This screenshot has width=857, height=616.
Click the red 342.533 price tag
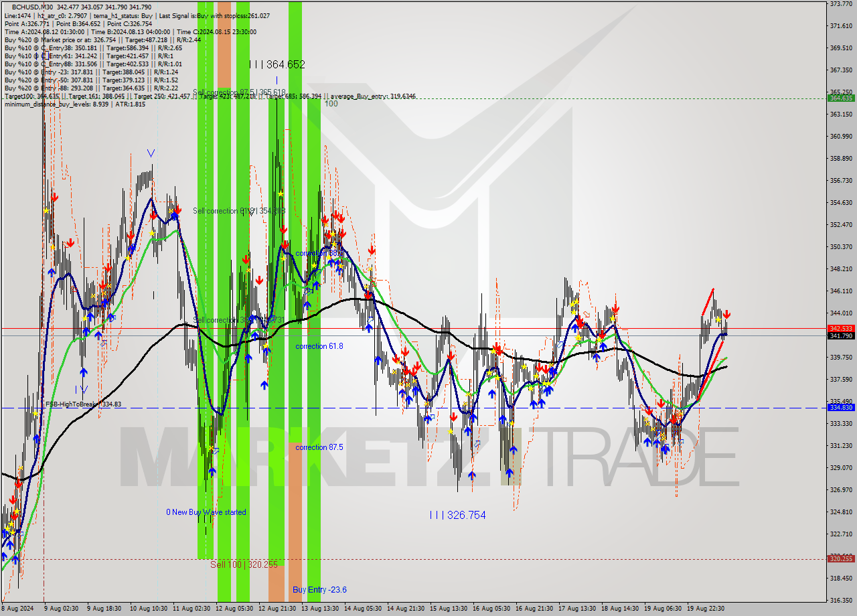841,329
